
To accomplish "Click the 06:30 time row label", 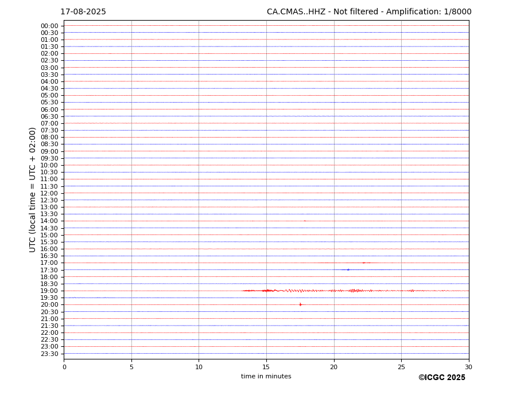I will coord(49,116).
